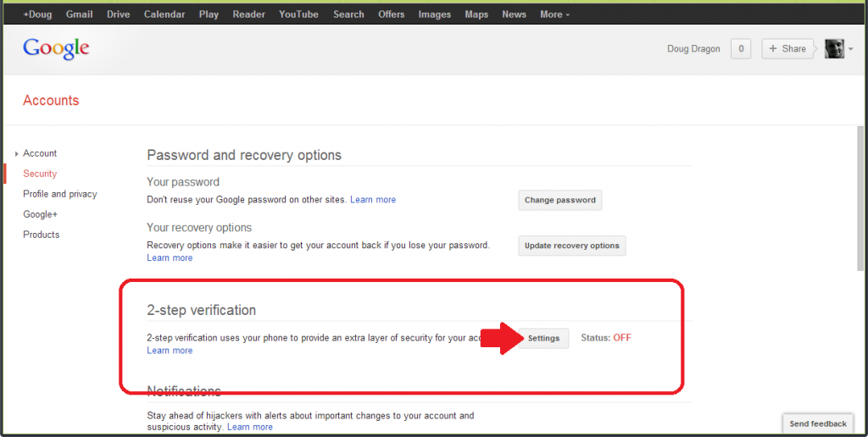This screenshot has height=437, width=868.
Task: Open Drive from the top bar
Action: tap(119, 14)
